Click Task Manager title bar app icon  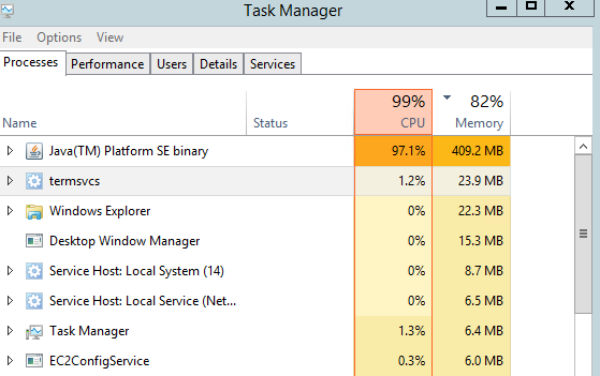click(x=7, y=10)
